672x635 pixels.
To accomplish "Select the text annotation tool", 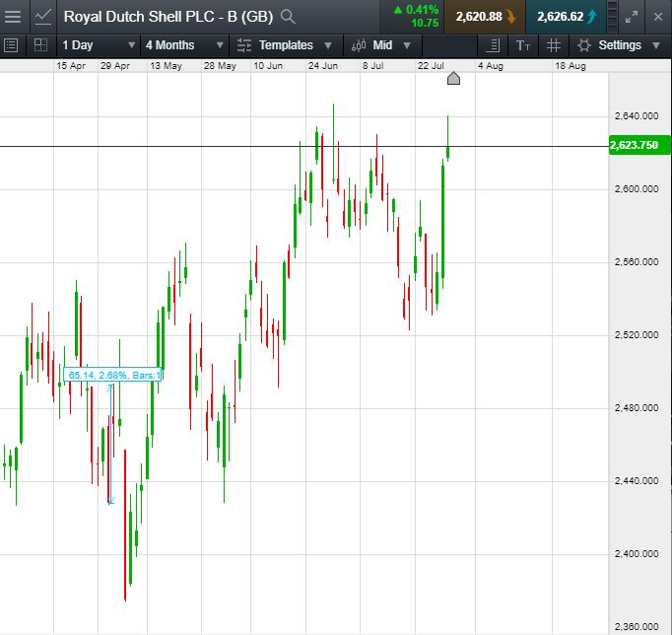I will [523, 45].
